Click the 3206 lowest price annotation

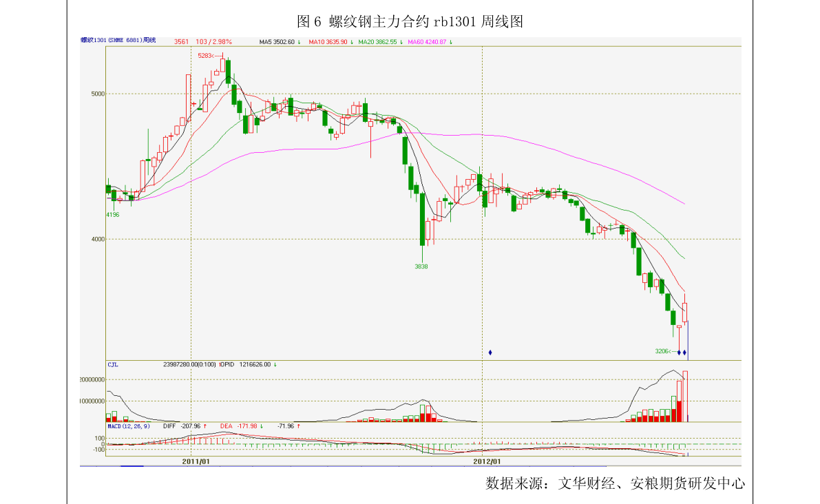[x=663, y=351]
